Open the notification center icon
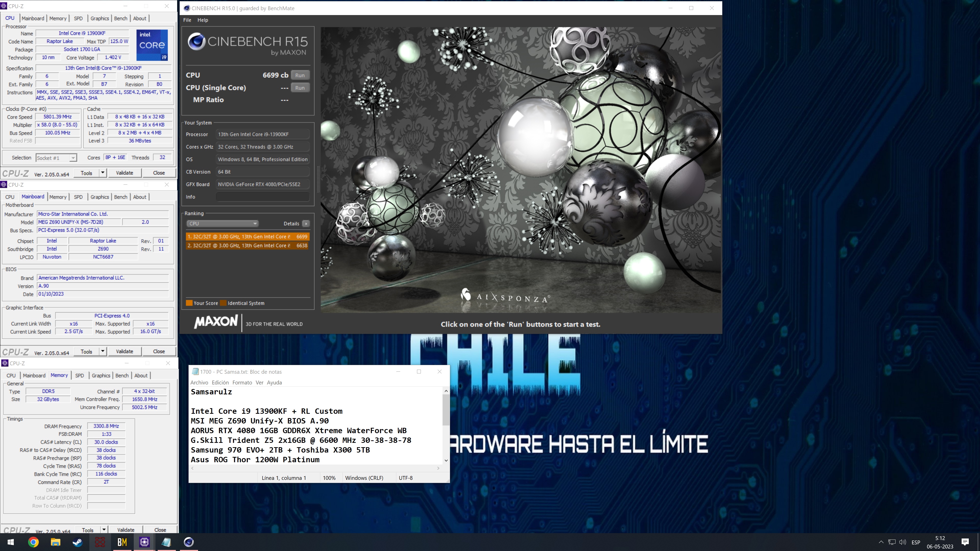 coord(965,542)
